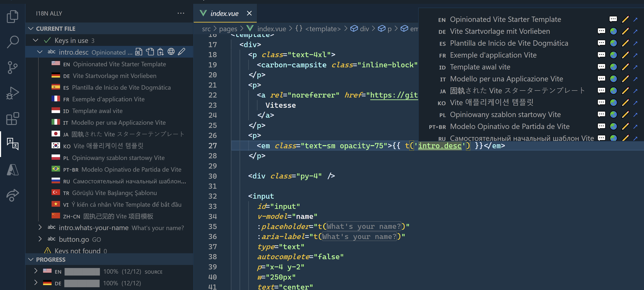Launch Run and Debug panel icon
Image resolution: width=644 pixels, height=290 pixels.
pos(13,93)
